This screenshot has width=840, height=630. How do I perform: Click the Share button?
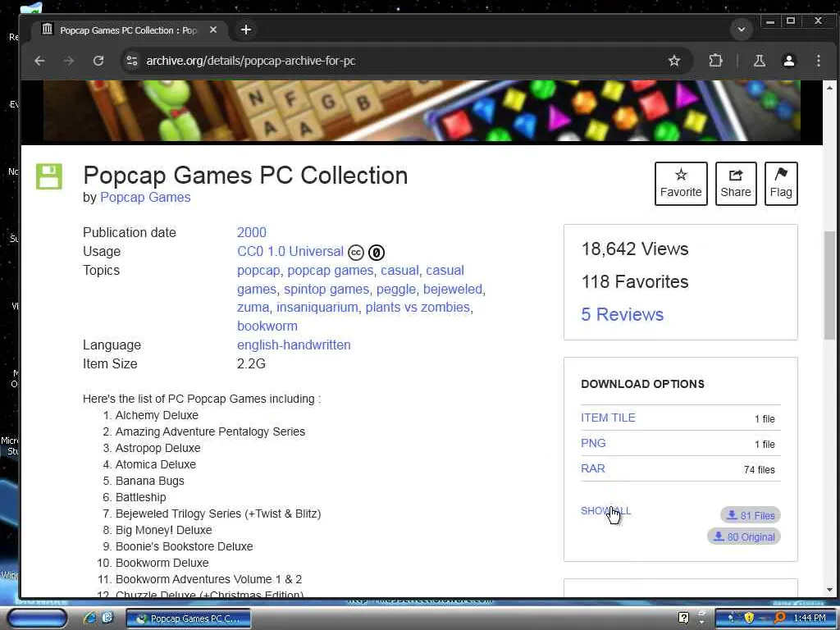tap(736, 183)
